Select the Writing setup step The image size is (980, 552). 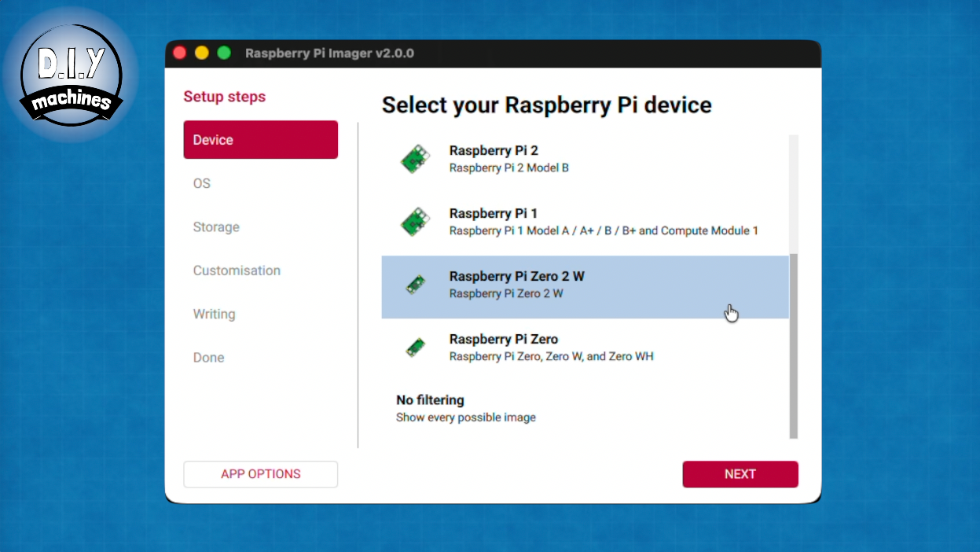tap(214, 314)
